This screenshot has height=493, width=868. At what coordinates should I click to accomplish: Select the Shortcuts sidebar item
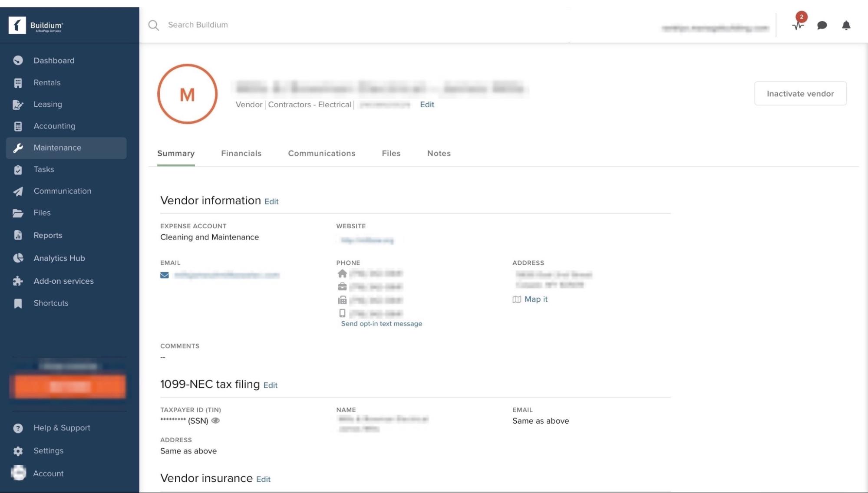(x=50, y=303)
